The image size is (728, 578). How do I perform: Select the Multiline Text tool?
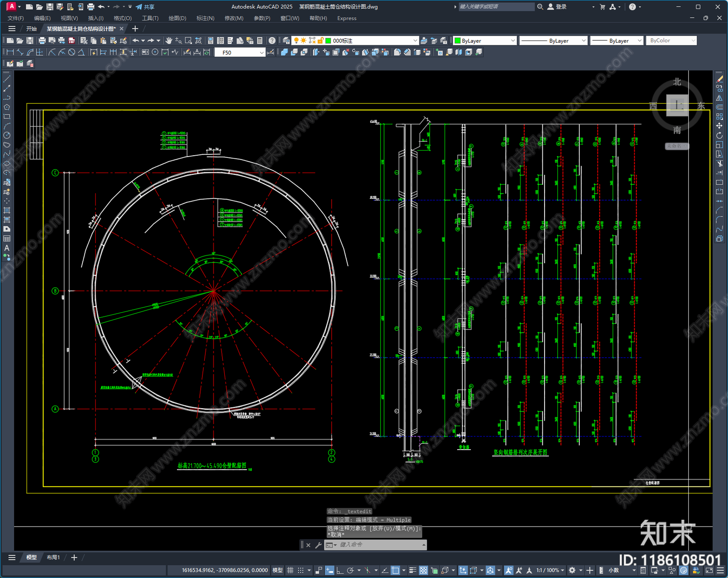click(x=7, y=248)
